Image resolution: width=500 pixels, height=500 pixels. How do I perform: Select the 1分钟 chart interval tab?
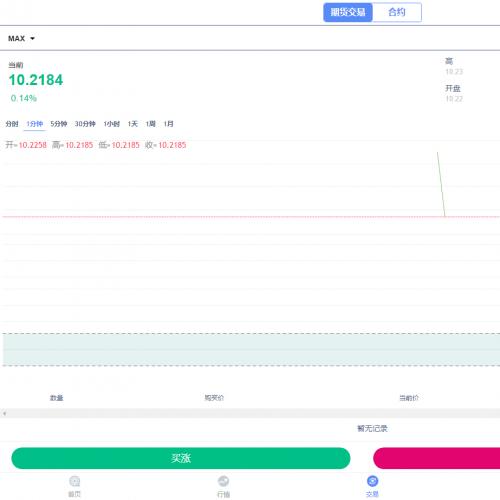click(35, 124)
